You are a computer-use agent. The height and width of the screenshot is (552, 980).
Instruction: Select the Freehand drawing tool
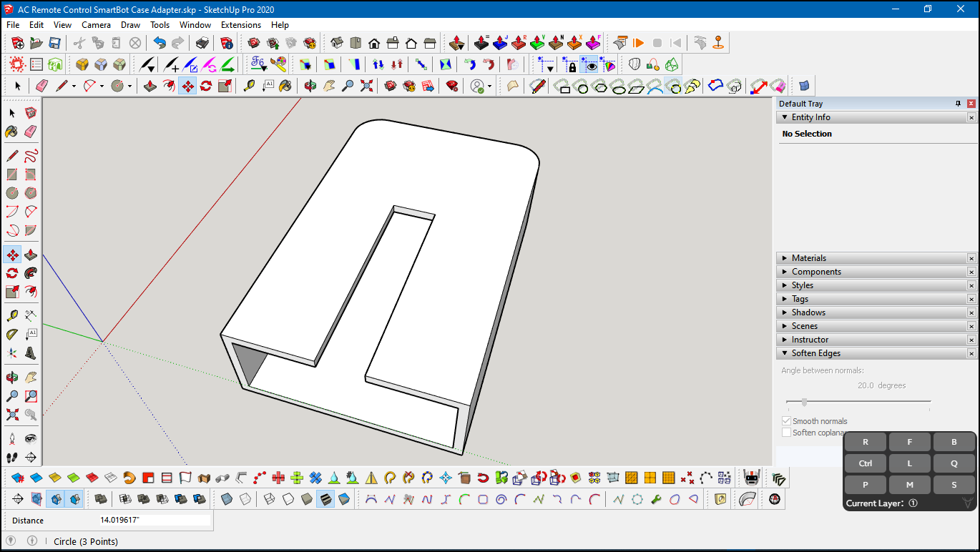pyautogui.click(x=31, y=154)
